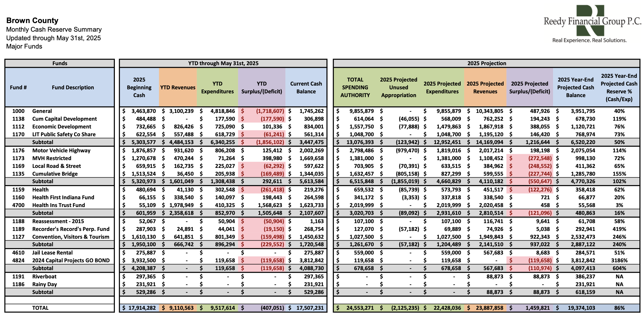Click the Health Ins Trust Fund row
The image size is (644, 317).
pyautogui.click(x=58, y=205)
